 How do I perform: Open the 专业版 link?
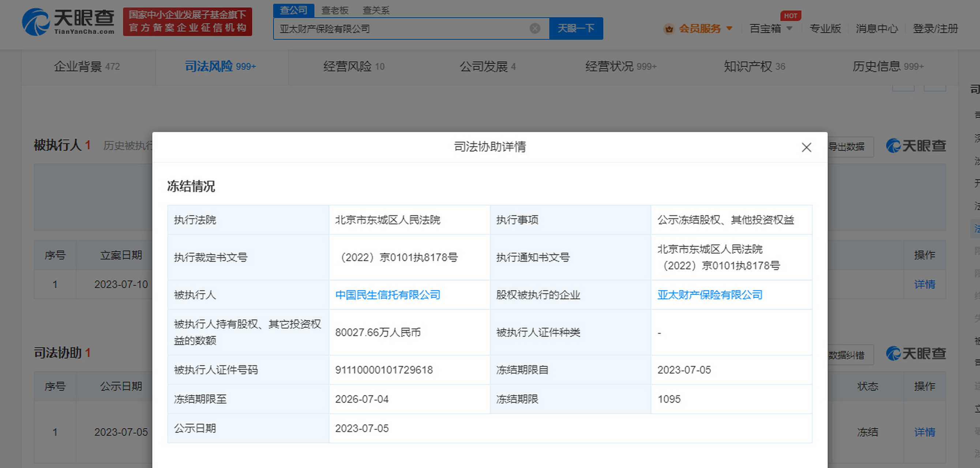pos(825,29)
